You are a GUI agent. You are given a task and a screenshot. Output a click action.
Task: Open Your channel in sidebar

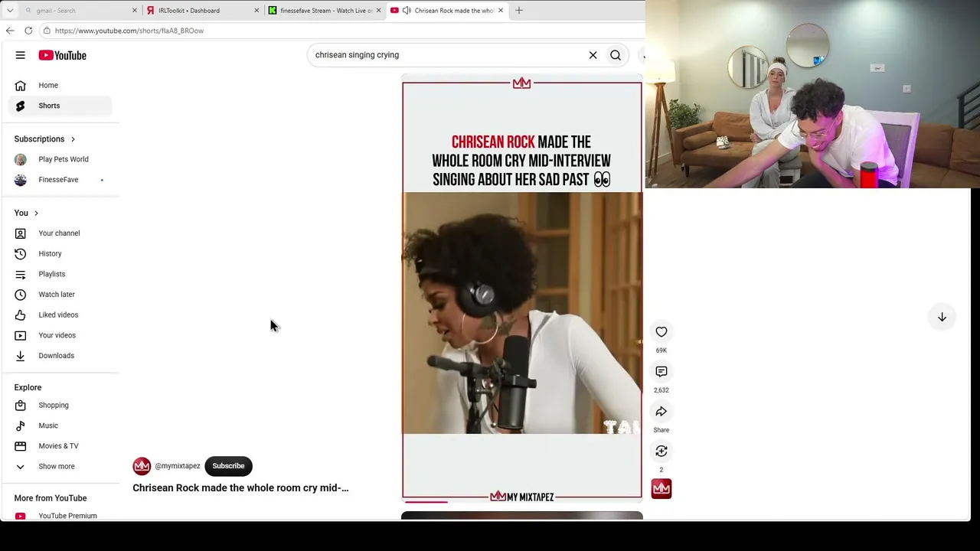60,233
